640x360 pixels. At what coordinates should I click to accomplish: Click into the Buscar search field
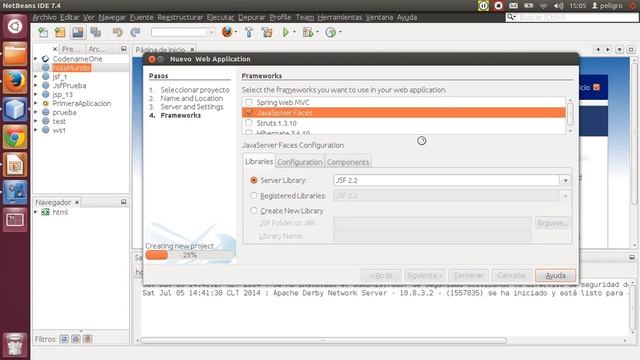(576, 17)
